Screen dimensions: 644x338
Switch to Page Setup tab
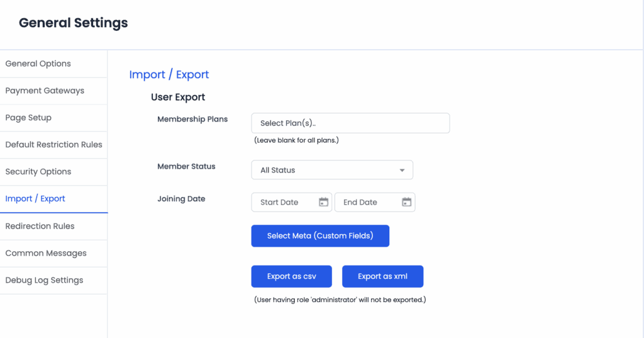(53, 118)
